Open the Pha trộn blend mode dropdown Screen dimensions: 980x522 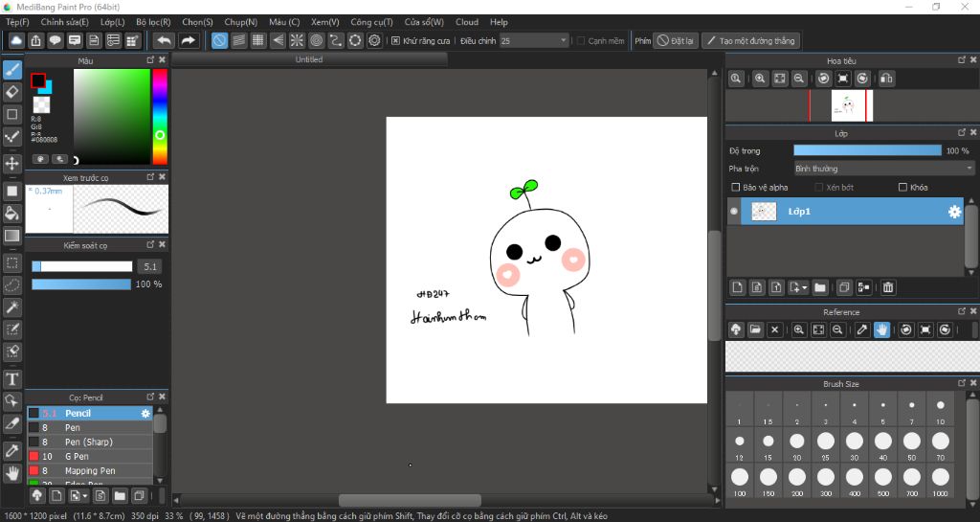pyautogui.click(x=883, y=168)
